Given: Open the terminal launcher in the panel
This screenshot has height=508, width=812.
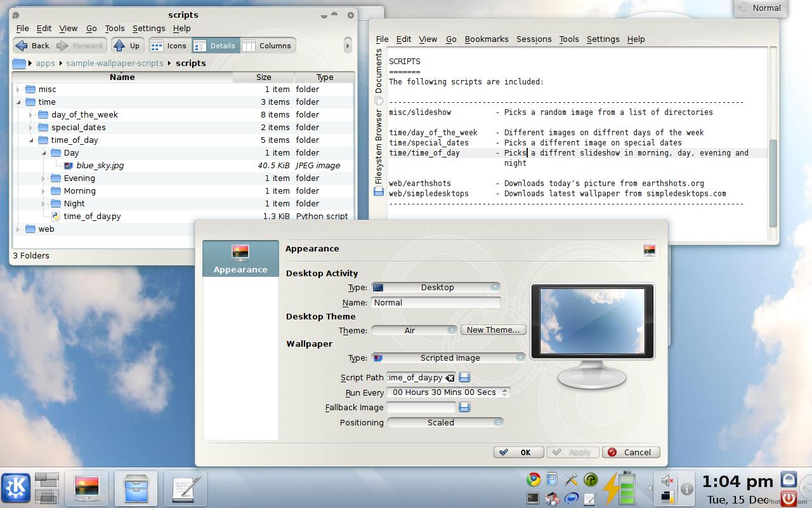Looking at the screenshot, I should click(534, 498).
